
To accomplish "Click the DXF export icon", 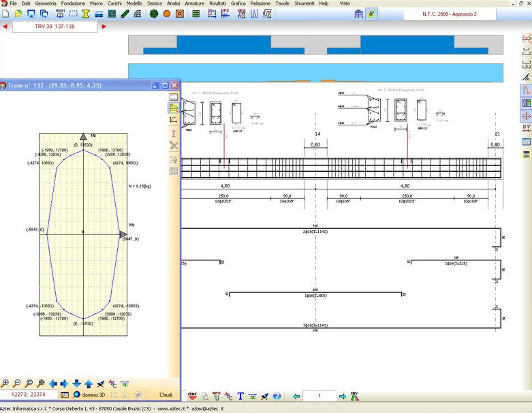I will coord(191,395).
